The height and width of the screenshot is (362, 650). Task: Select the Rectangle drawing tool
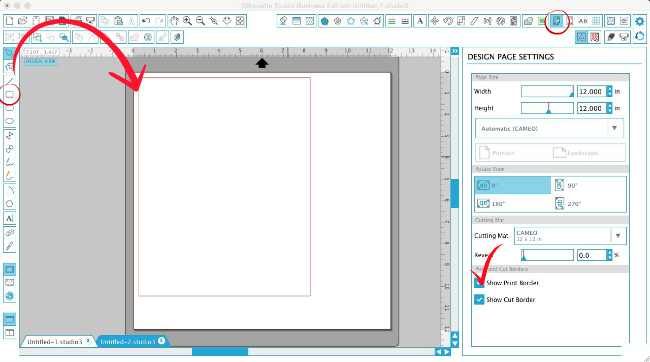tap(10, 94)
